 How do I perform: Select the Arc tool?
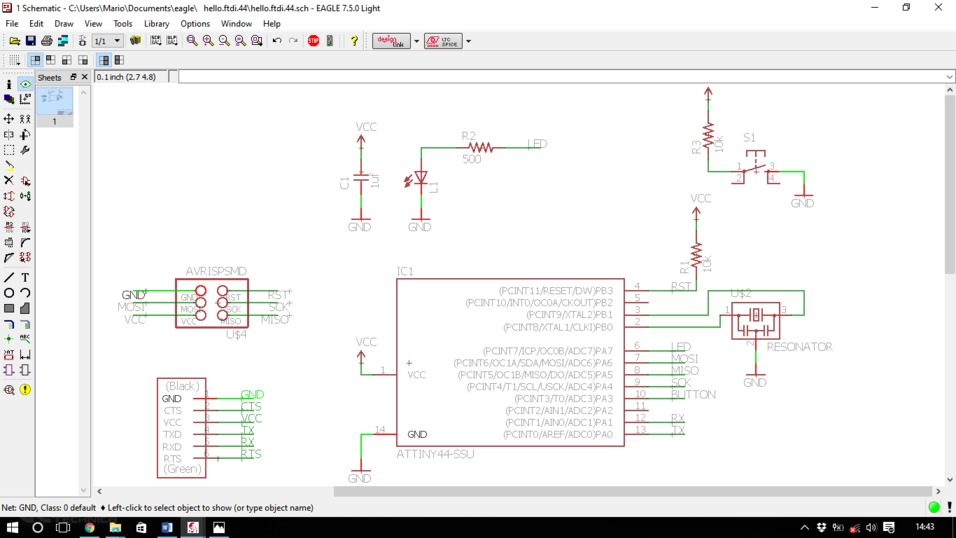coord(25,293)
